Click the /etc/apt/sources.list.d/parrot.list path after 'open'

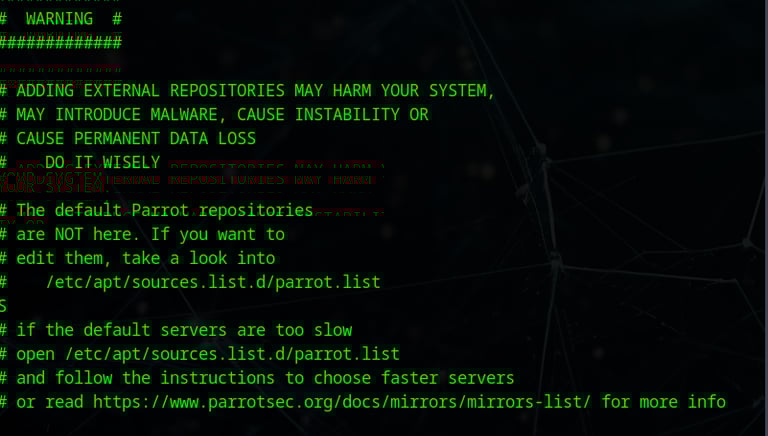click(232, 354)
